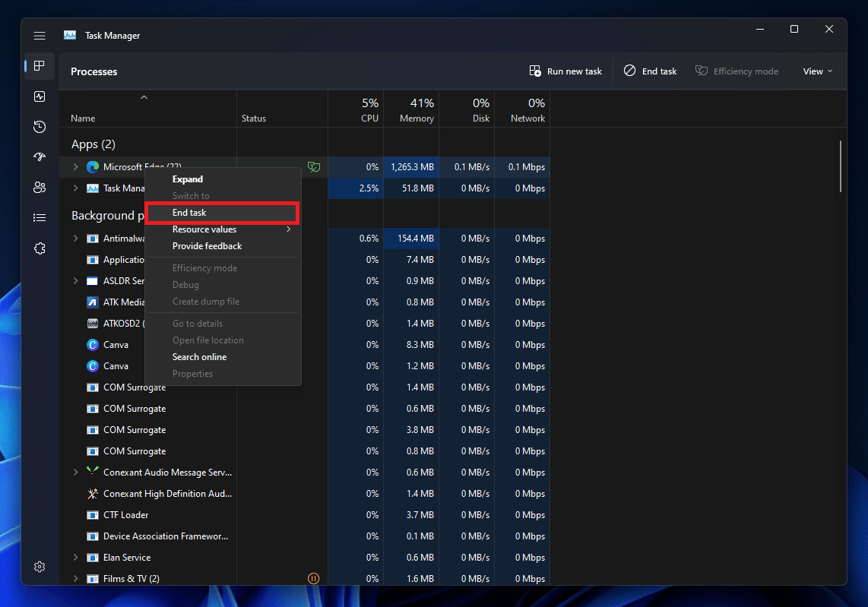Open the Users view in sidebar
The width and height of the screenshot is (868, 607).
point(39,188)
